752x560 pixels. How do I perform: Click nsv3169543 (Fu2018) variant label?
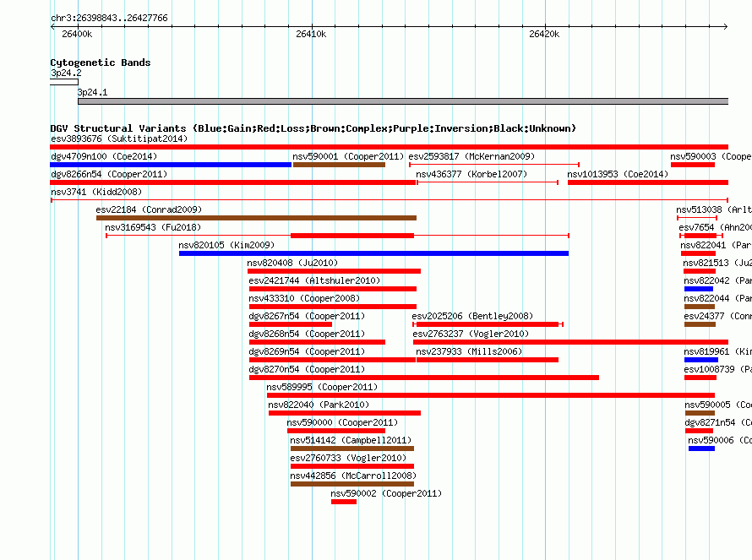[x=153, y=227]
